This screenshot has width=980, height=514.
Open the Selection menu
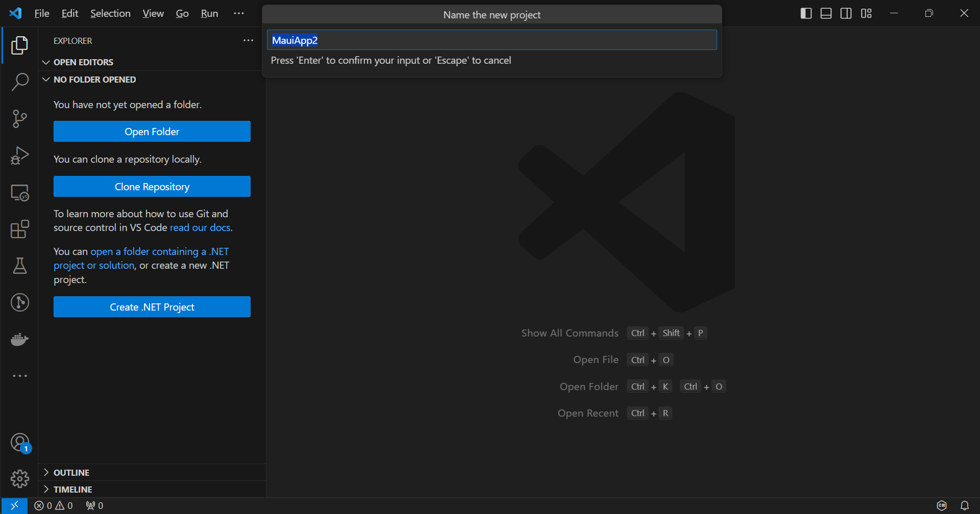tap(110, 13)
